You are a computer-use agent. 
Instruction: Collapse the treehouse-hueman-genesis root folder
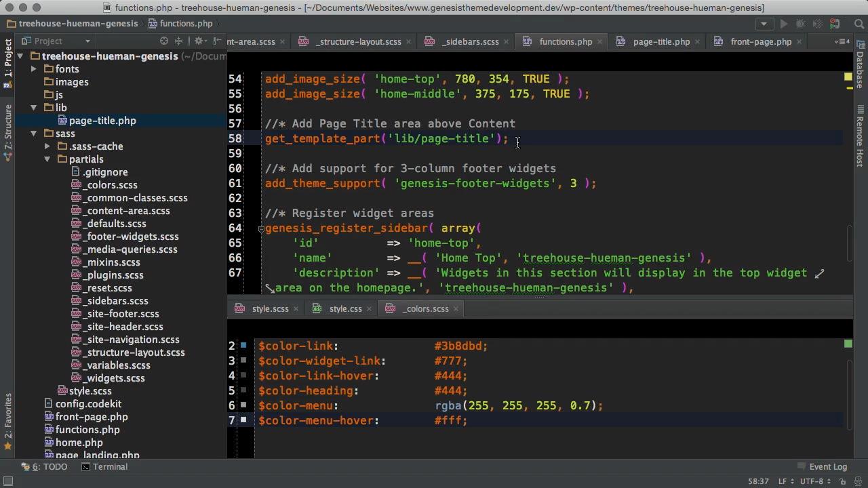[20, 56]
